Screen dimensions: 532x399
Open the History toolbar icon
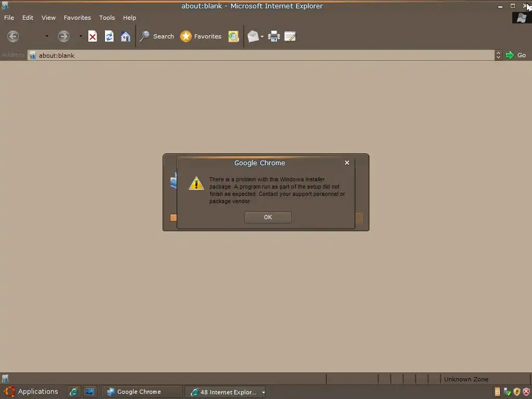tap(233, 36)
